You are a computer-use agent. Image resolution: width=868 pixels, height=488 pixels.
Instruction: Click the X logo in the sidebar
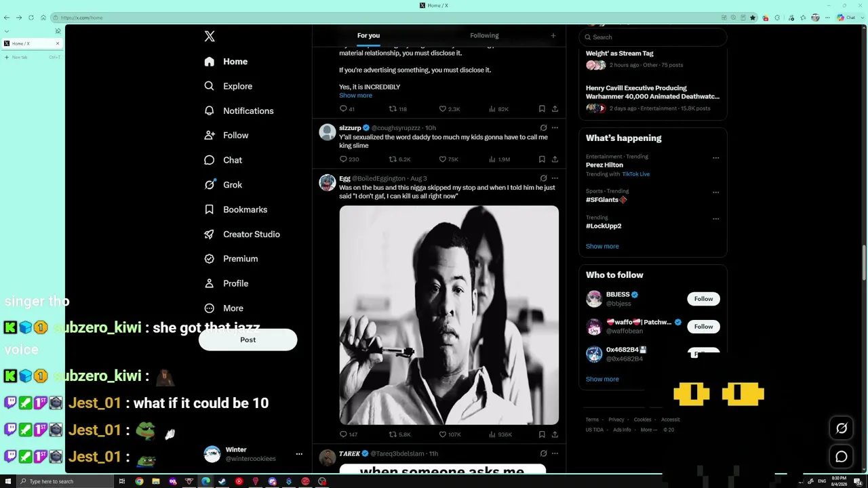(210, 37)
